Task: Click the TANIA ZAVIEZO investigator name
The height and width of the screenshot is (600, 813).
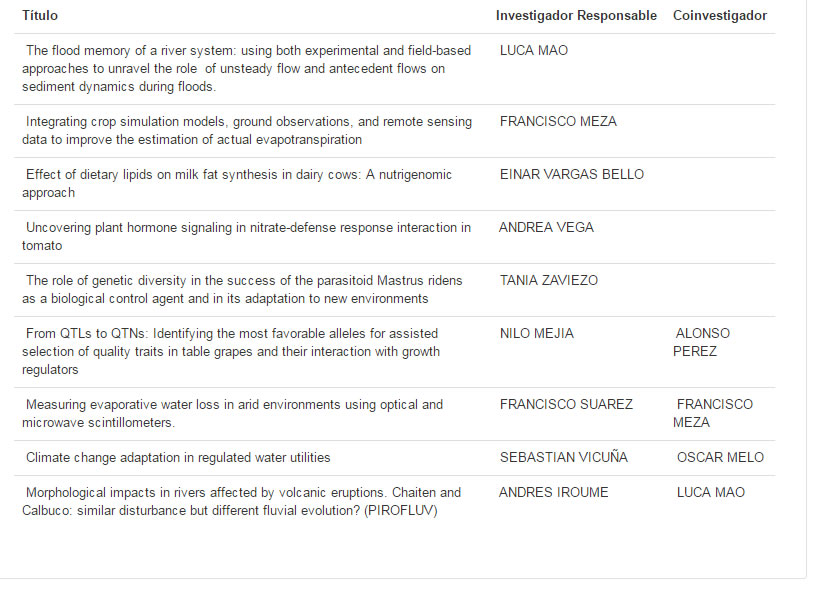Action: pyautogui.click(x=549, y=280)
